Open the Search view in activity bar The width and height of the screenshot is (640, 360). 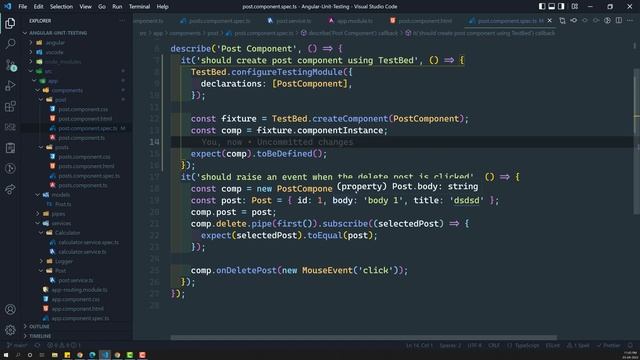click(10, 44)
